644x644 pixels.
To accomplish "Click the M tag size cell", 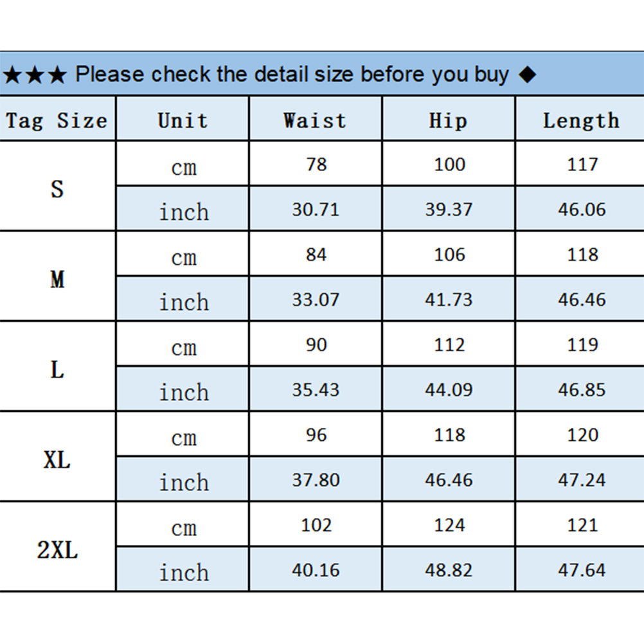I will [57, 279].
